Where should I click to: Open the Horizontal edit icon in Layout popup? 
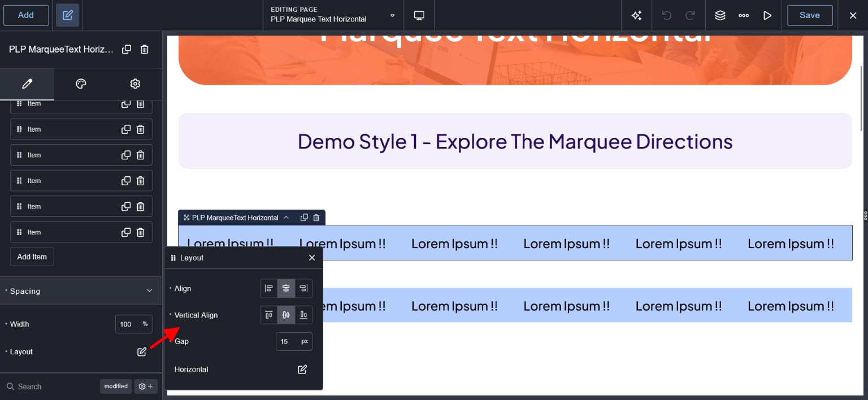302,369
